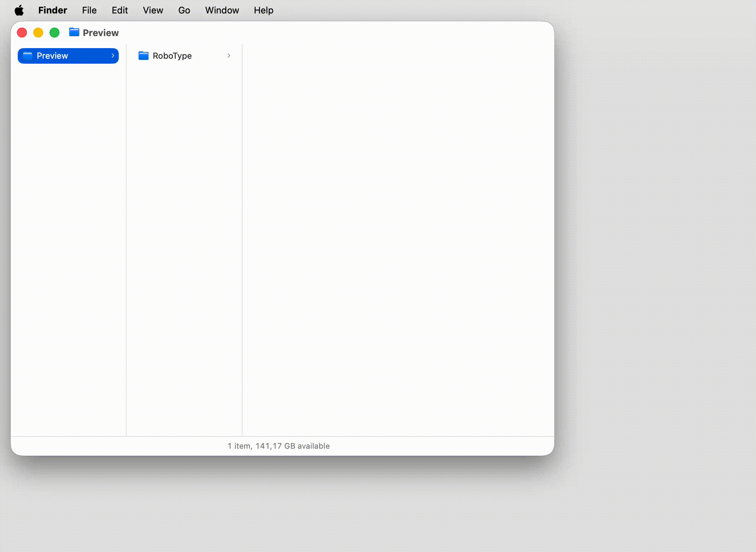Open the Help menu
This screenshot has height=552, width=756.
point(263,11)
